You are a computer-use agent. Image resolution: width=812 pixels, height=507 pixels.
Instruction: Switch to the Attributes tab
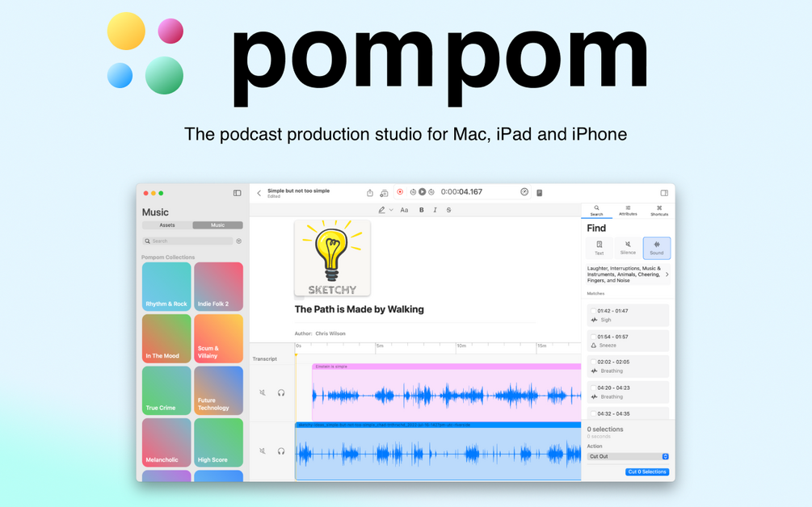click(628, 211)
